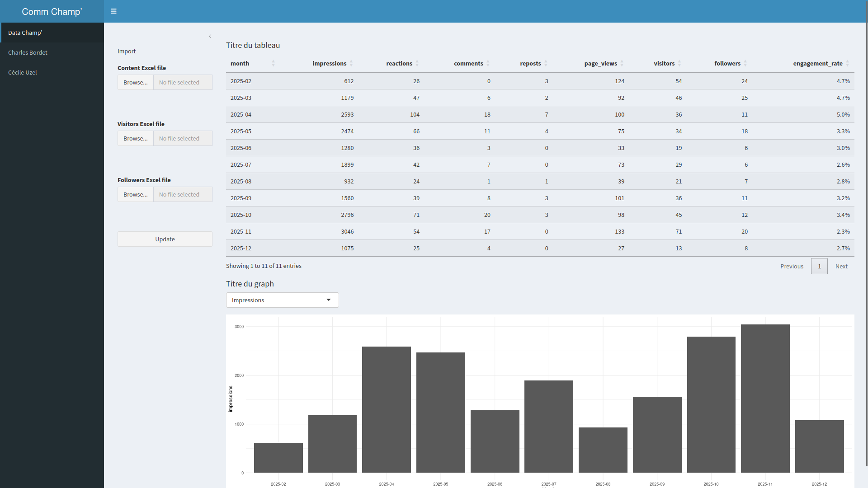868x488 pixels.
Task: Click Followers file 'No file selected' field
Action: [183, 194]
